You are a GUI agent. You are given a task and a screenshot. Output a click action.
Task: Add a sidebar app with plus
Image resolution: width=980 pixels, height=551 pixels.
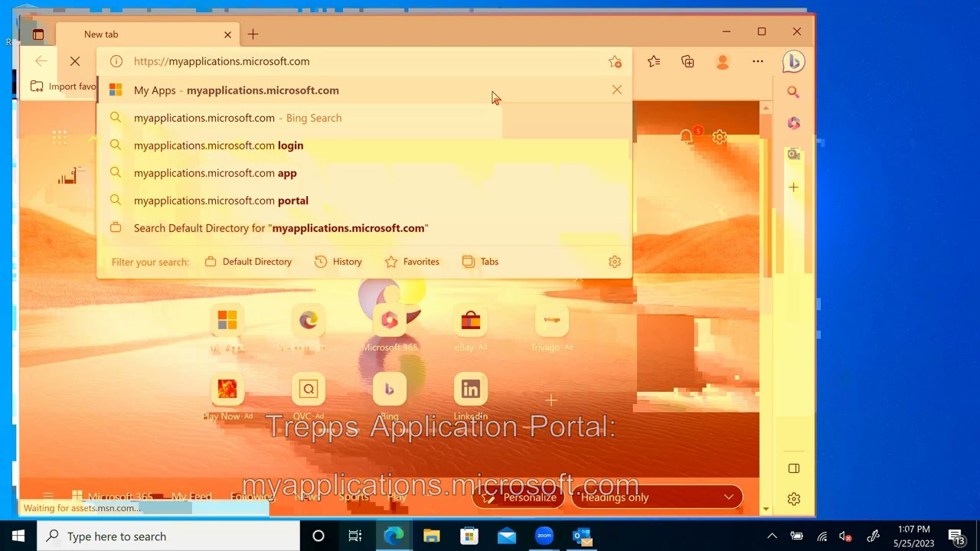[794, 187]
